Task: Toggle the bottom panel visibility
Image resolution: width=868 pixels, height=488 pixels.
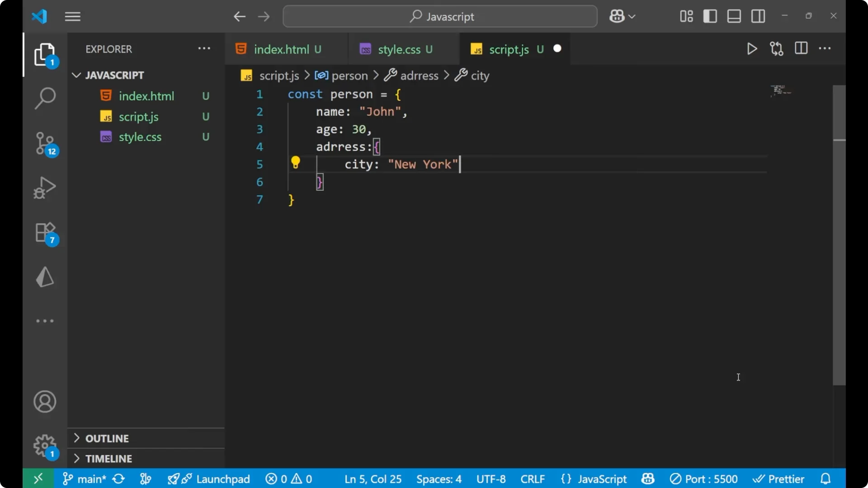Action: pos(733,16)
